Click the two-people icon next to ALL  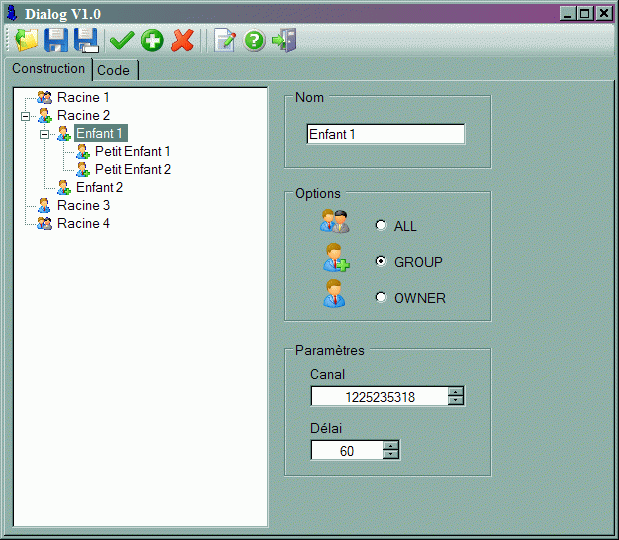335,221
